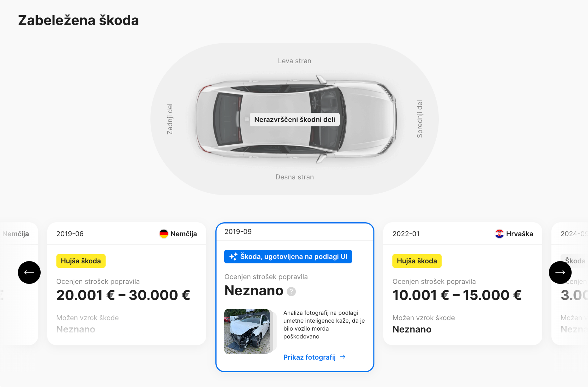The width and height of the screenshot is (588, 387).
Task: Click the Croatian flag icon on the 2022-01 card
Action: [x=499, y=234]
